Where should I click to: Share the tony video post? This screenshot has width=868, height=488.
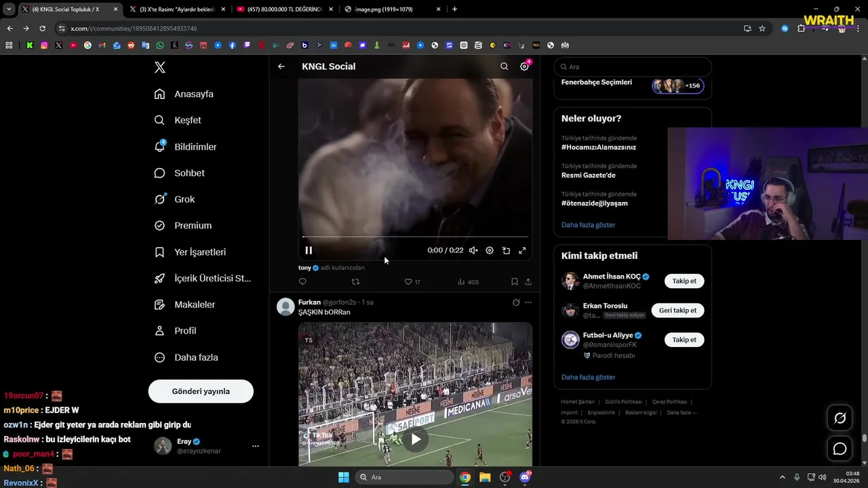528,281
